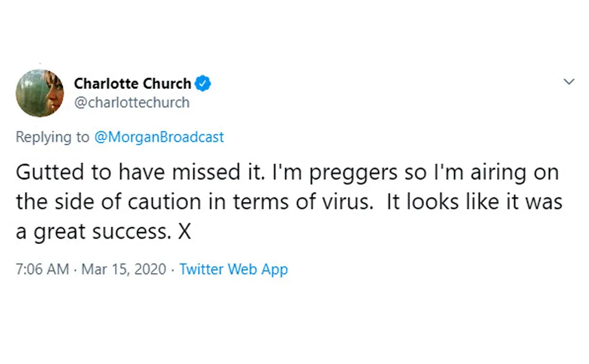Click the verification checkmark beside the name
This screenshot has height=364, width=589.
[203, 84]
